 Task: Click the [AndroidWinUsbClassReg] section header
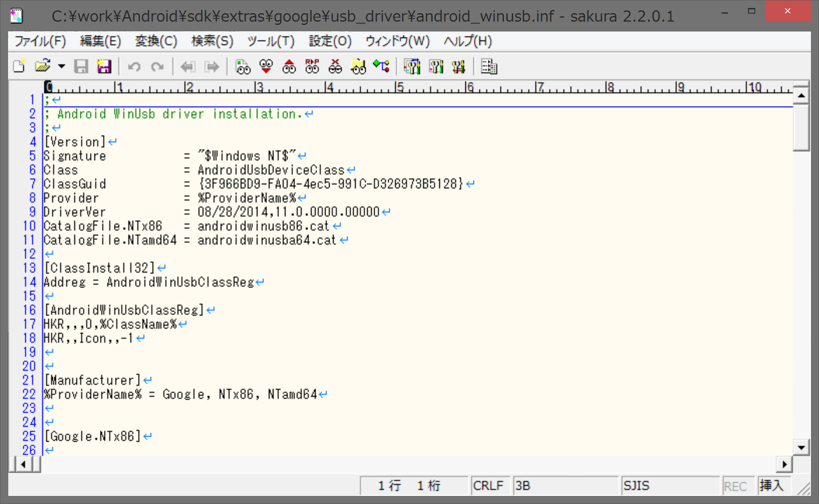124,310
